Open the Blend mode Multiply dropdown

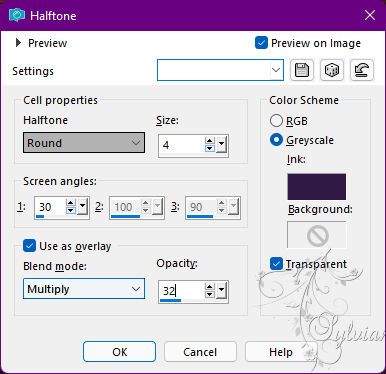(x=84, y=289)
